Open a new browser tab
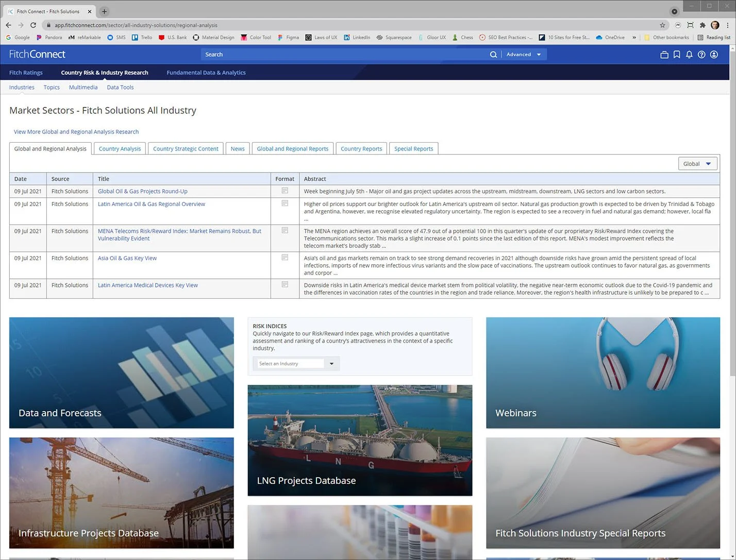The image size is (736, 560). click(x=104, y=11)
